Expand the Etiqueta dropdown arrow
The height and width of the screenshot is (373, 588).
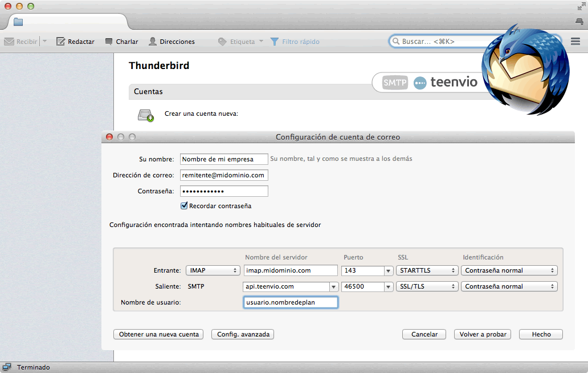click(261, 41)
